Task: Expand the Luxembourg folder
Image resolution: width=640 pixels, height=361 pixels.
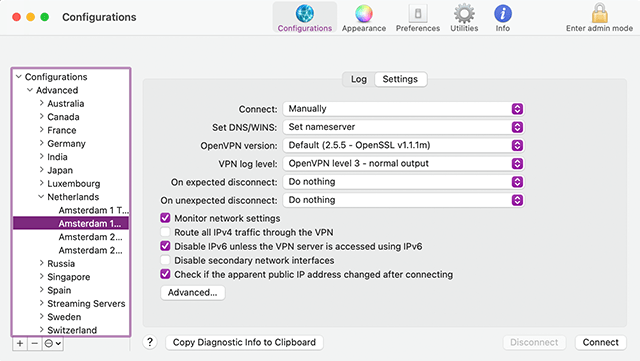Action: [x=41, y=183]
